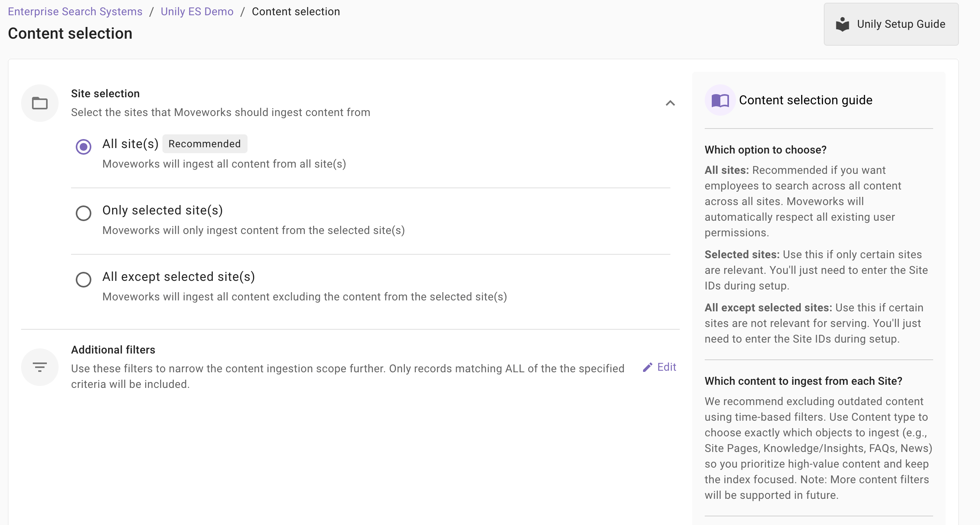
Task: Click the pencil icon beside Edit
Action: [647, 367]
